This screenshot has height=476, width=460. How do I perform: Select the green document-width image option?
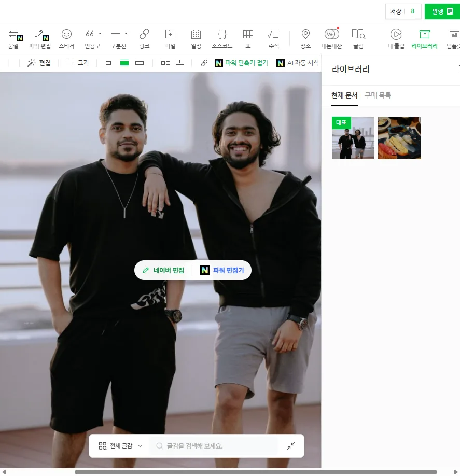point(124,63)
